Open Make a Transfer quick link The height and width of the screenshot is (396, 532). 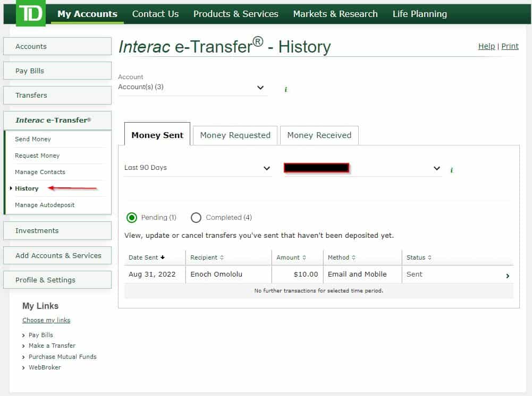pos(52,346)
